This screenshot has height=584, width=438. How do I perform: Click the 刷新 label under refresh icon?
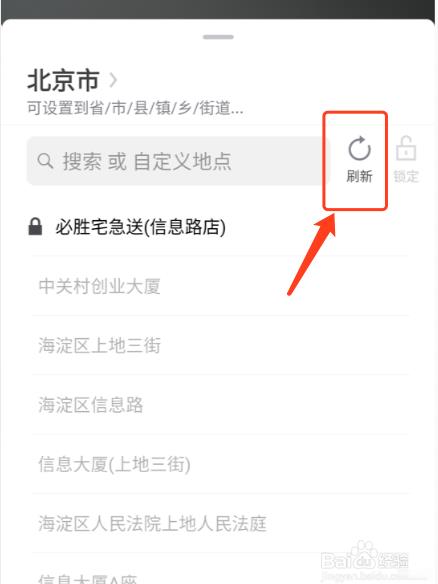[x=359, y=176]
